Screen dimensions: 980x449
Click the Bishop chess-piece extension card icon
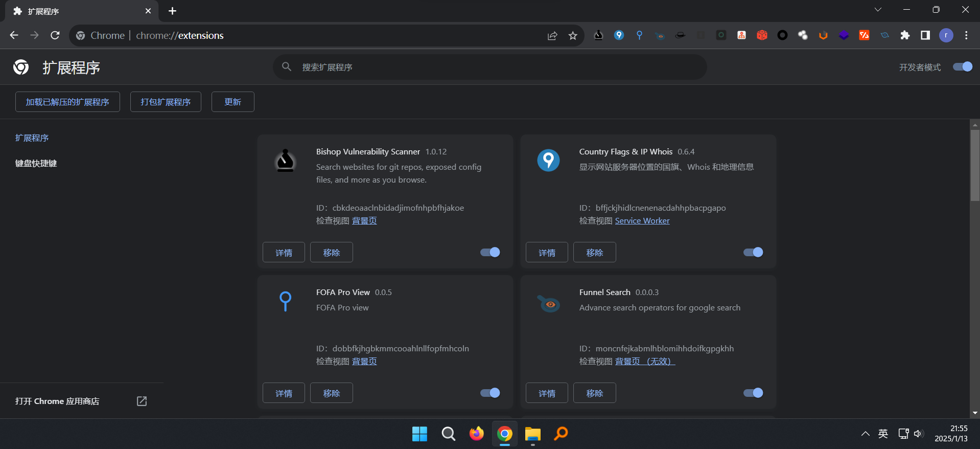(x=285, y=161)
